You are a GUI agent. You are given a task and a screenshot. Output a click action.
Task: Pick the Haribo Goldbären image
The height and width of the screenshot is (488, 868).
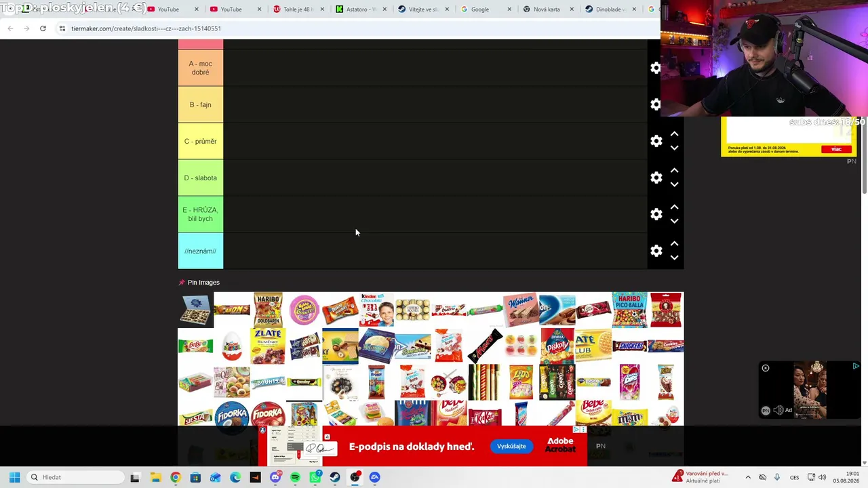(x=268, y=310)
